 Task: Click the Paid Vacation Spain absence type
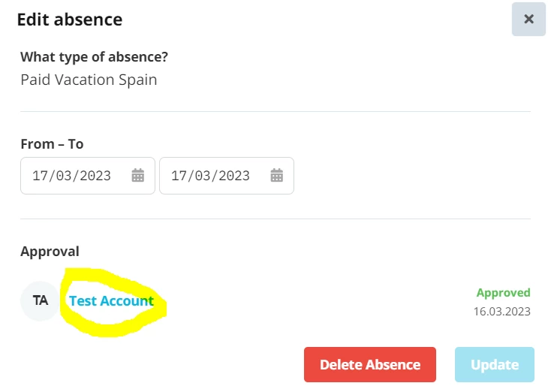pyautogui.click(x=89, y=80)
